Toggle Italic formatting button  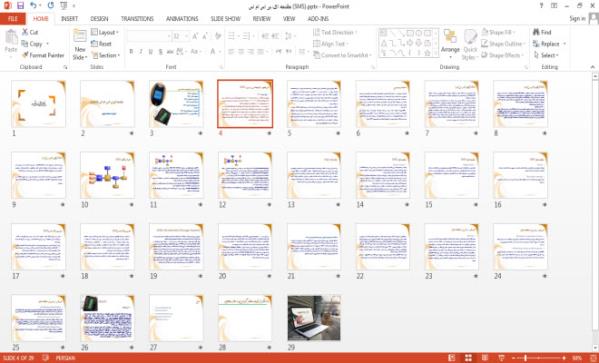(x=141, y=52)
